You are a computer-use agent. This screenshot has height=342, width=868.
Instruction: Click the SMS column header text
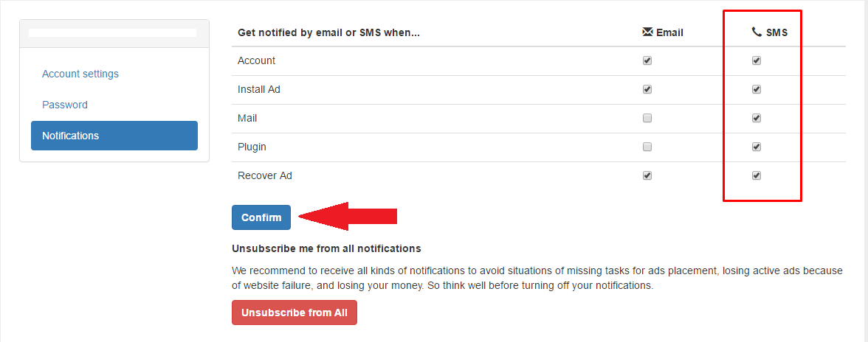point(776,32)
